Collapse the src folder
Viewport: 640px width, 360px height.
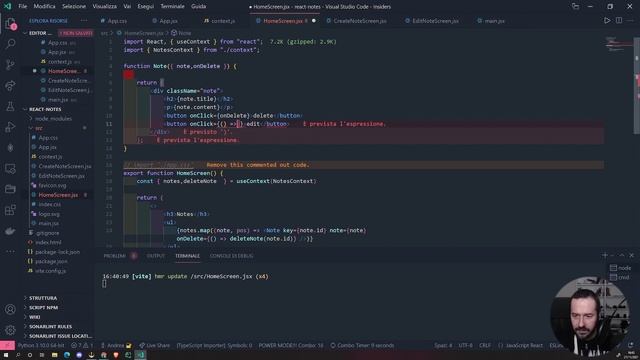(39, 128)
